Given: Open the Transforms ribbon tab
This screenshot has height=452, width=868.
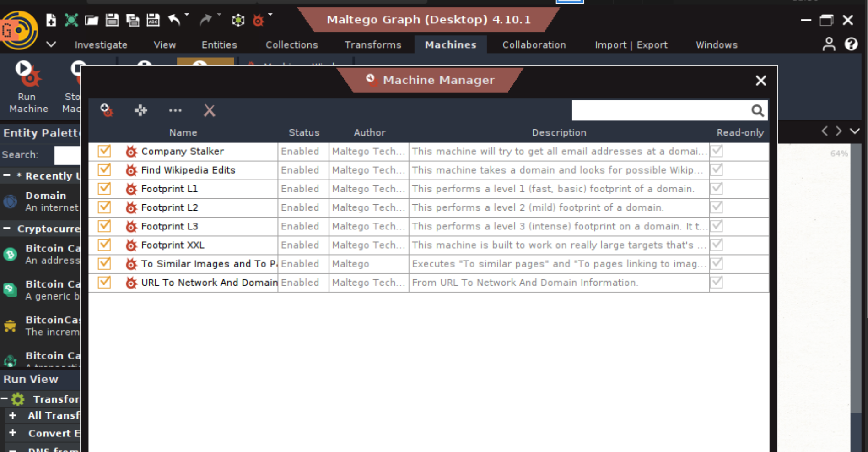Looking at the screenshot, I should click(372, 45).
